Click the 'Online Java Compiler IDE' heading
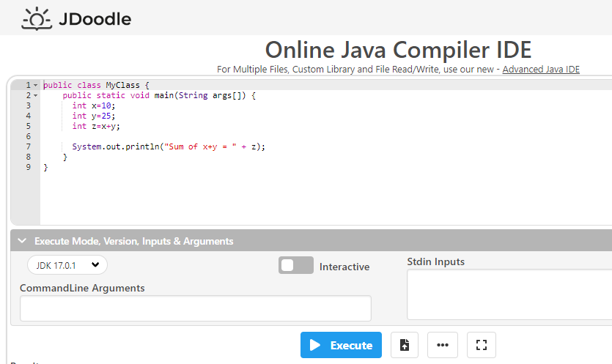612x364 pixels. (x=398, y=50)
